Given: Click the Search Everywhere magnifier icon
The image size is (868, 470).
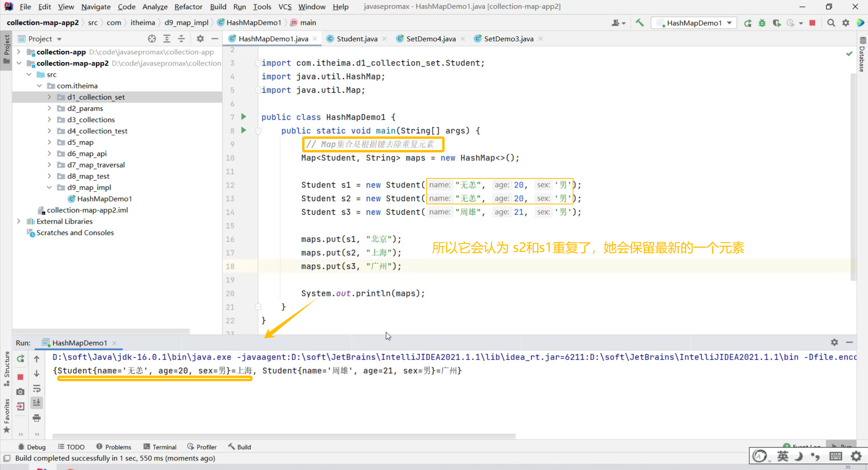Looking at the screenshot, I should pos(831,23).
